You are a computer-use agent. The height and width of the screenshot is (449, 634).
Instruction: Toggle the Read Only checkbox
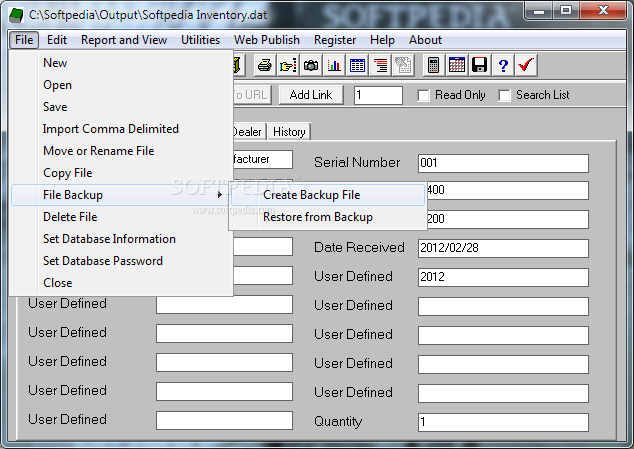point(423,95)
